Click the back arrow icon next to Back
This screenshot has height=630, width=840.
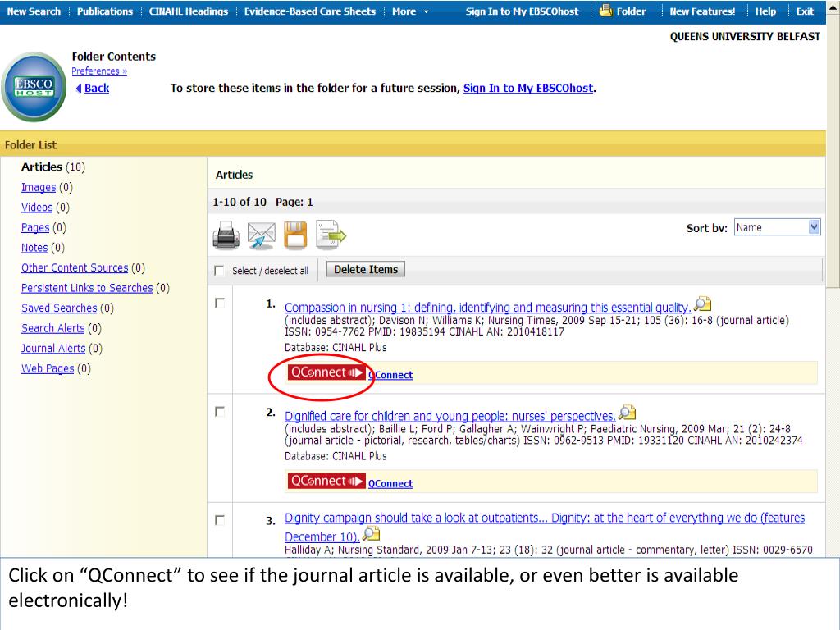pyautogui.click(x=79, y=89)
